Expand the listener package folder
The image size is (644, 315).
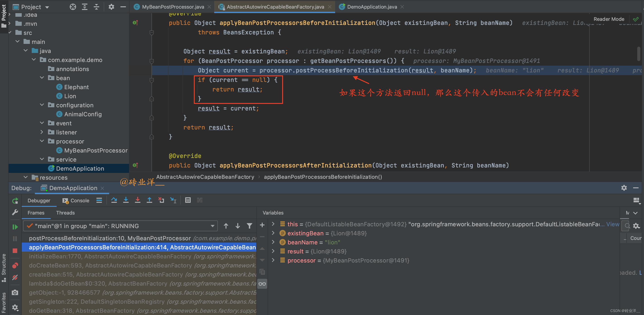point(42,132)
